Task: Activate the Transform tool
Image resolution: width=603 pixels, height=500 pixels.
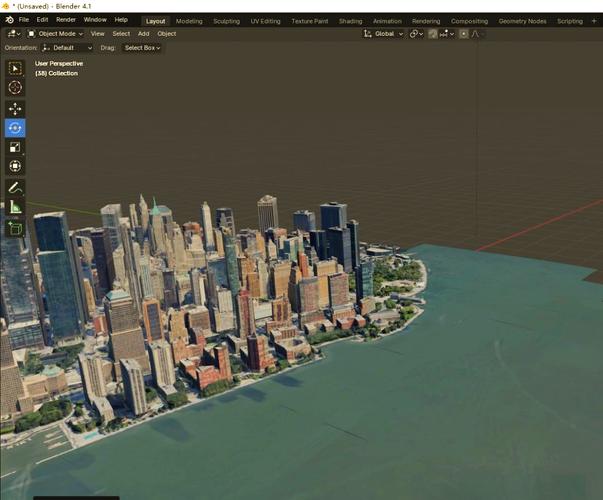Action: point(15,166)
